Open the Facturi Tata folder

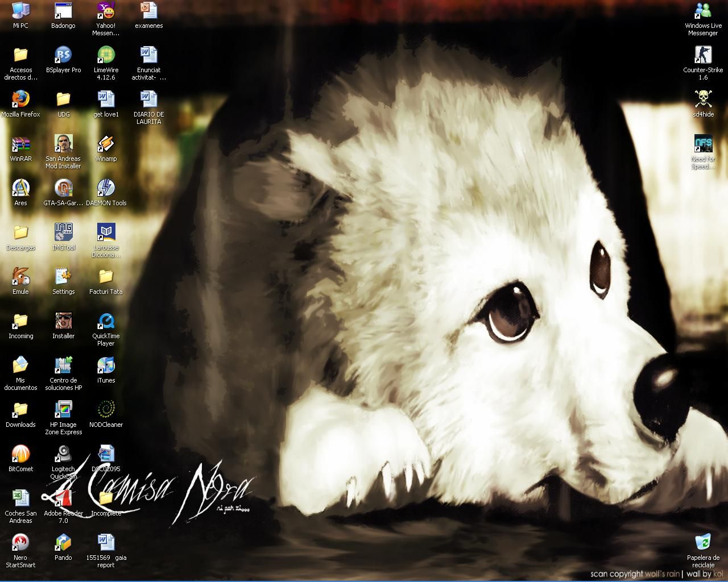click(106, 276)
